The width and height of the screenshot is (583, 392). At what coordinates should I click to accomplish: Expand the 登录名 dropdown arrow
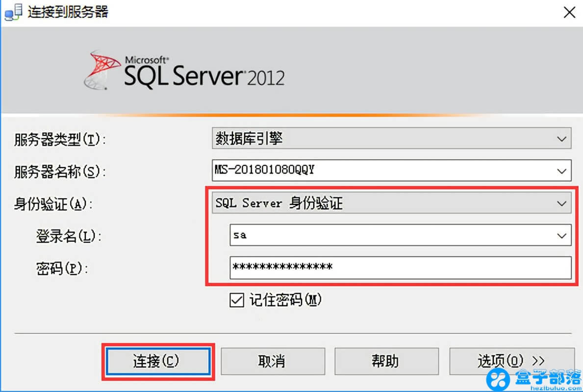[562, 235]
